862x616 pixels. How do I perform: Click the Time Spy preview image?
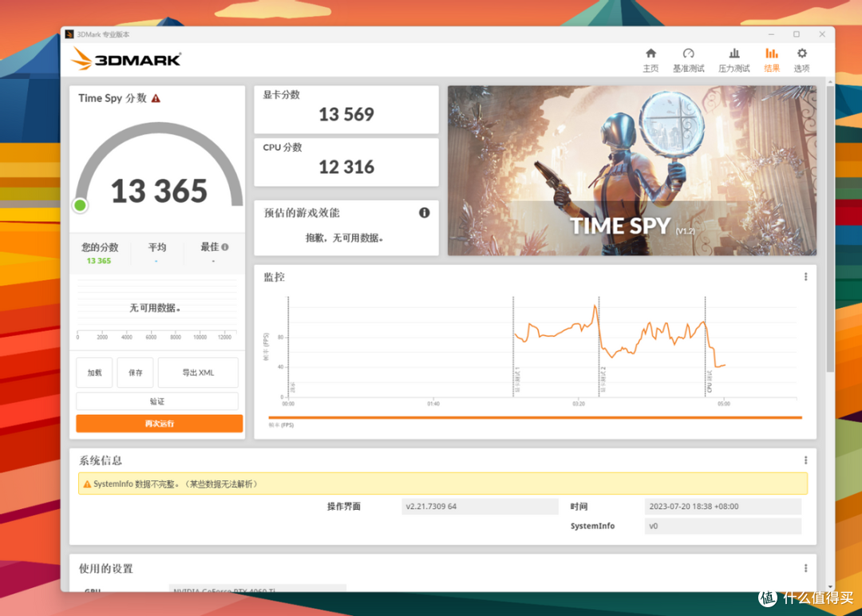tap(632, 170)
